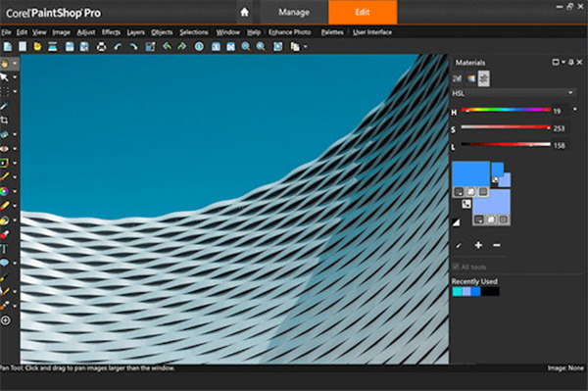This screenshot has height=391, width=588.
Task: Click the Save As toolbar icon
Action: [x=84, y=46]
